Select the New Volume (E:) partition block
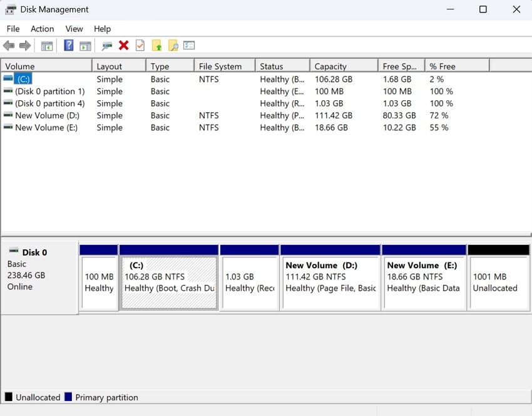 424,278
